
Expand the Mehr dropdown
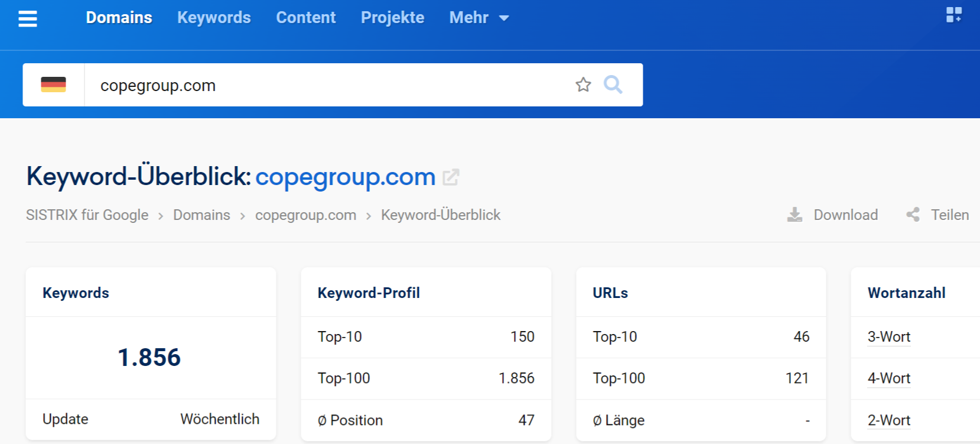(479, 18)
